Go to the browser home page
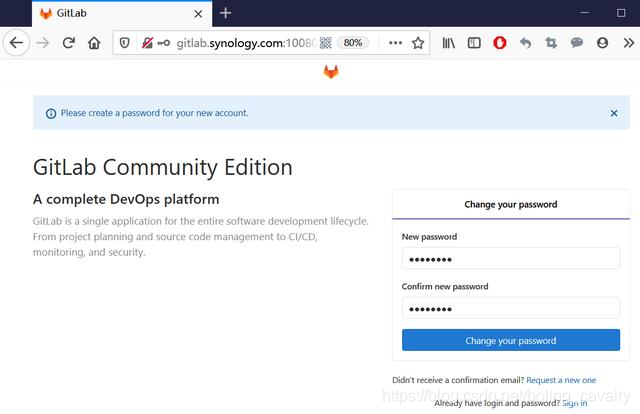The height and width of the screenshot is (414, 640). (94, 43)
